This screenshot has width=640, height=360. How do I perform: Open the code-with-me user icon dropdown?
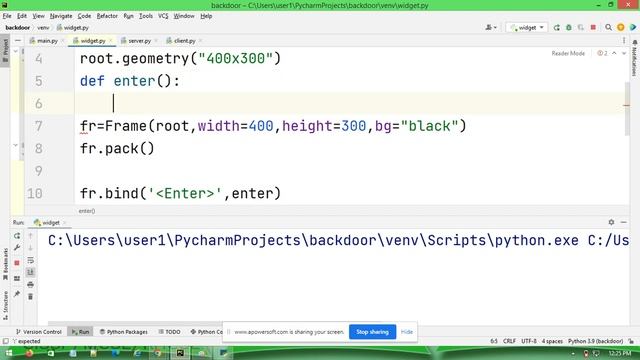pos(491,27)
